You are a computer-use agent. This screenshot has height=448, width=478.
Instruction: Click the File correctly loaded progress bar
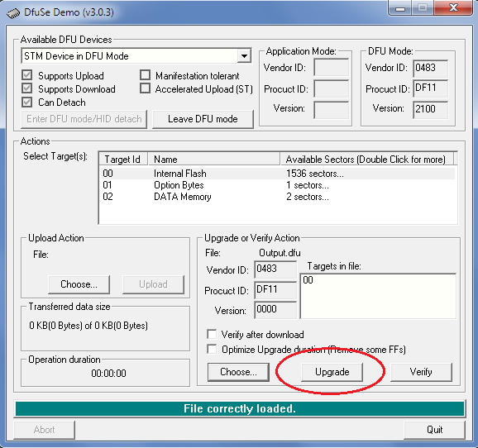pyautogui.click(x=240, y=408)
